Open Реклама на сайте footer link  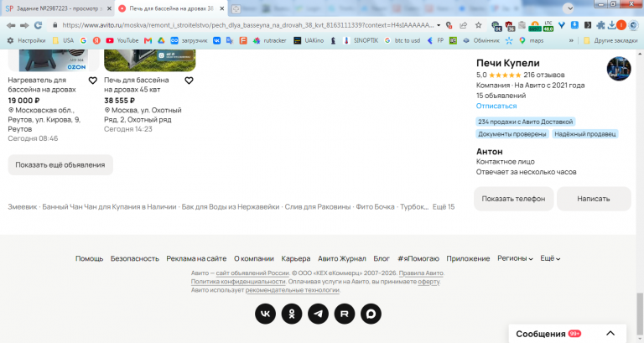[196, 258]
